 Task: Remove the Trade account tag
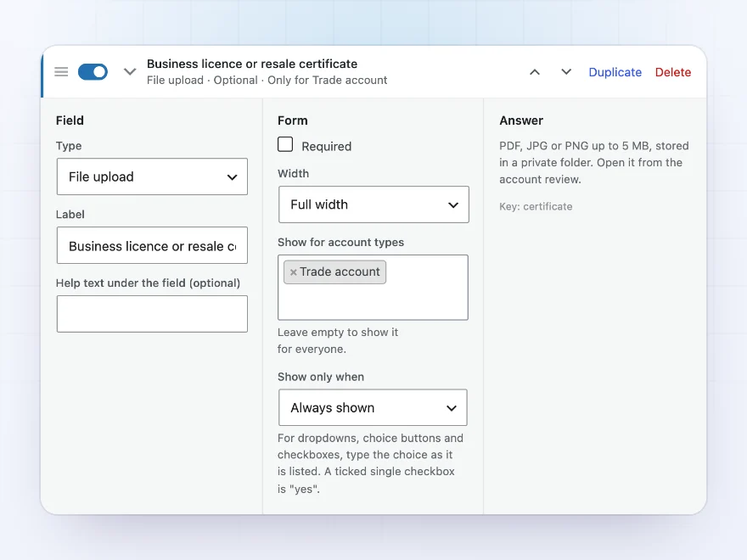click(x=294, y=272)
